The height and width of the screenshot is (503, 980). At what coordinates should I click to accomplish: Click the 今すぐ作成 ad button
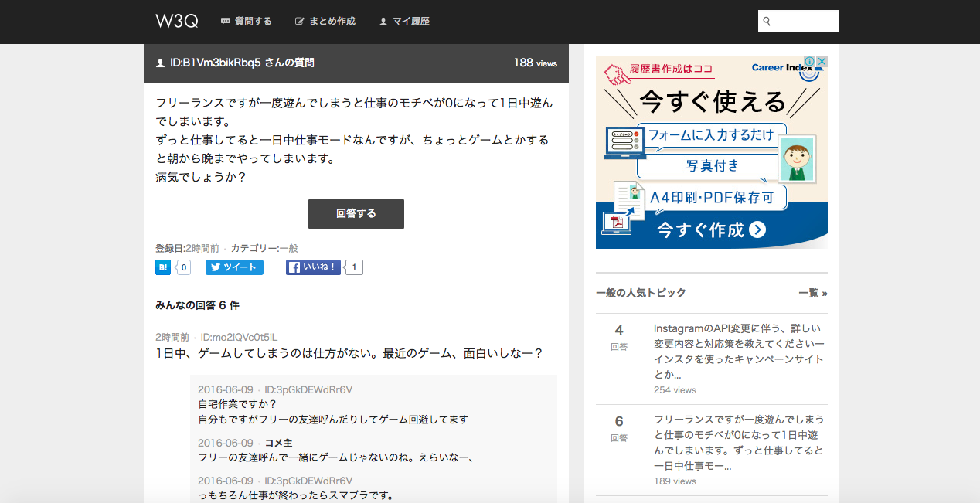[x=712, y=229]
